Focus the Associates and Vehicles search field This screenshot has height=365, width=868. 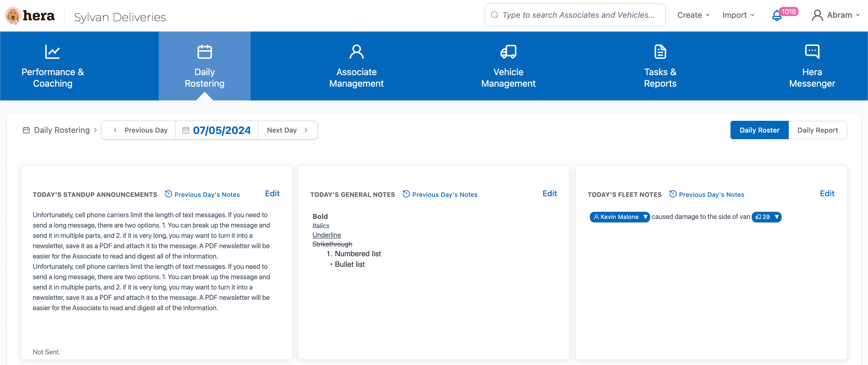pos(578,15)
